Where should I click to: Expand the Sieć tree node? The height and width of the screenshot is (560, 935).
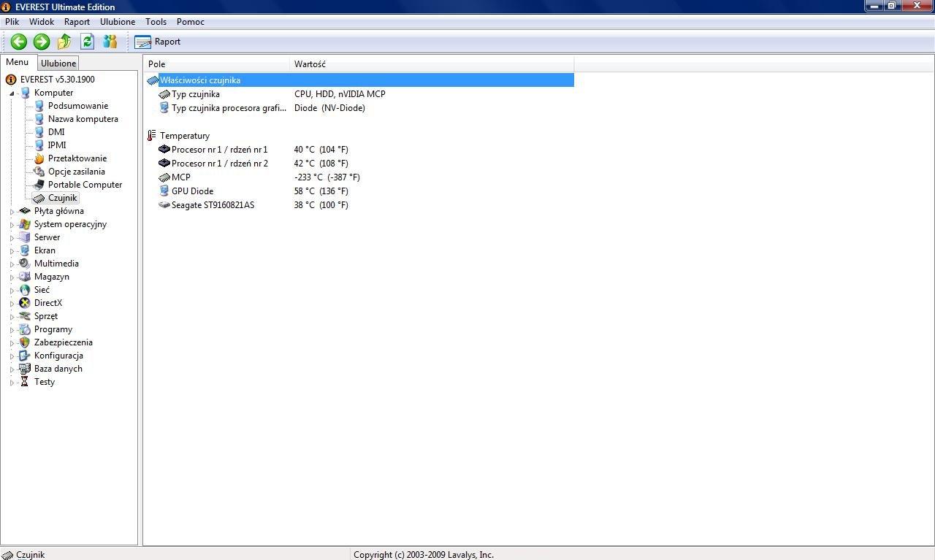(x=12, y=291)
